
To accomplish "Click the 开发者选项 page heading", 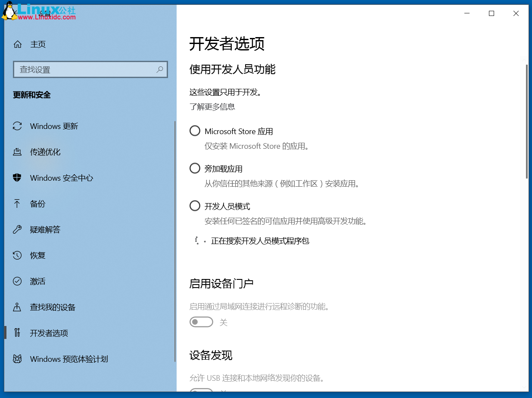I will 227,44.
